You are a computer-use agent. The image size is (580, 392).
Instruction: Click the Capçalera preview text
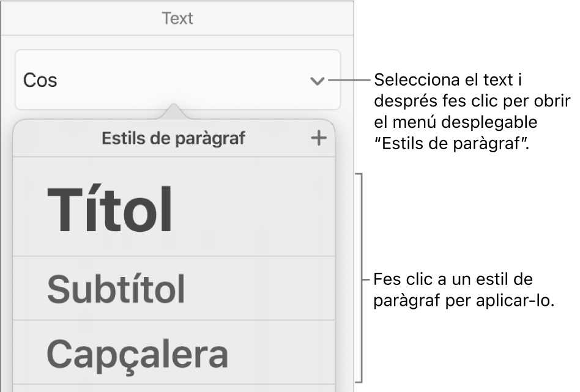138,353
